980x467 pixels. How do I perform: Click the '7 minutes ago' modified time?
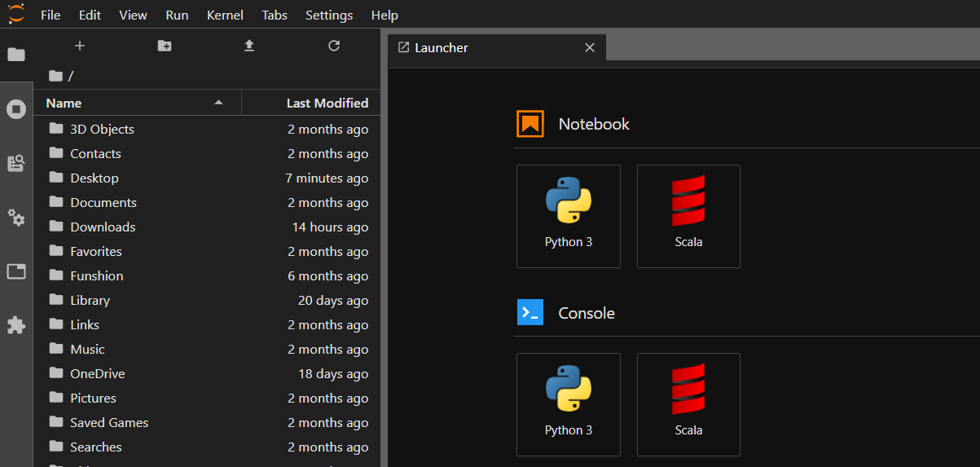(x=327, y=178)
